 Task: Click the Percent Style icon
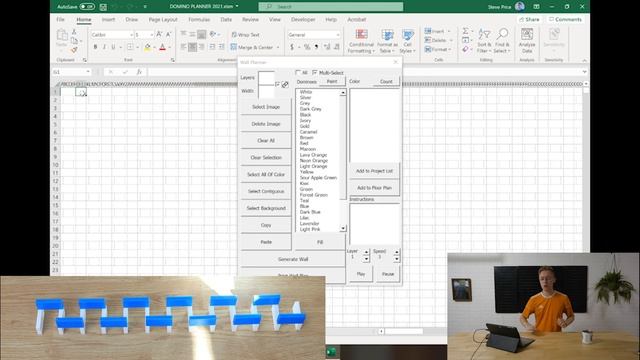coord(307,47)
